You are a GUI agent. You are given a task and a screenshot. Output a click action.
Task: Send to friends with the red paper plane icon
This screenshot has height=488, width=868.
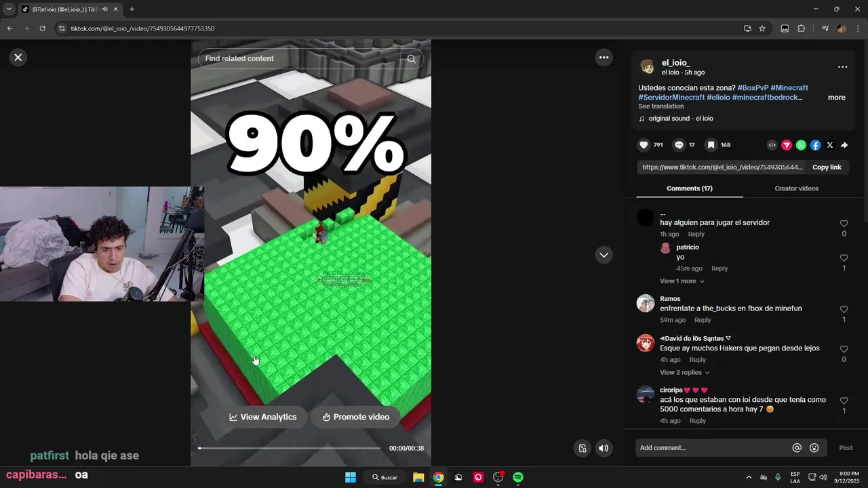click(787, 145)
